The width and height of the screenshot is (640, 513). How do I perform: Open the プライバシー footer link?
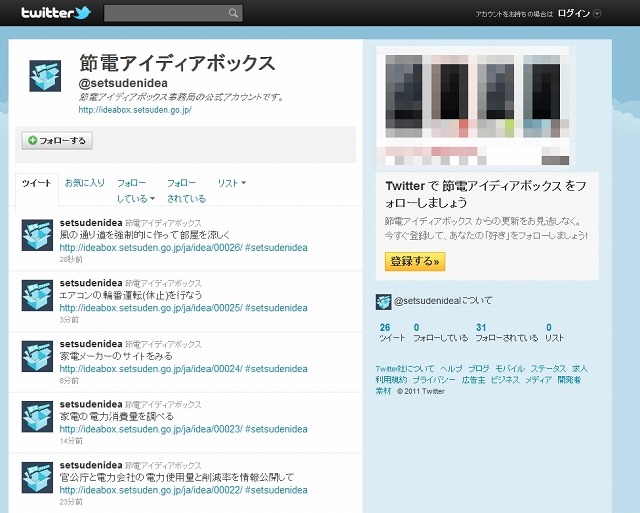tap(434, 380)
